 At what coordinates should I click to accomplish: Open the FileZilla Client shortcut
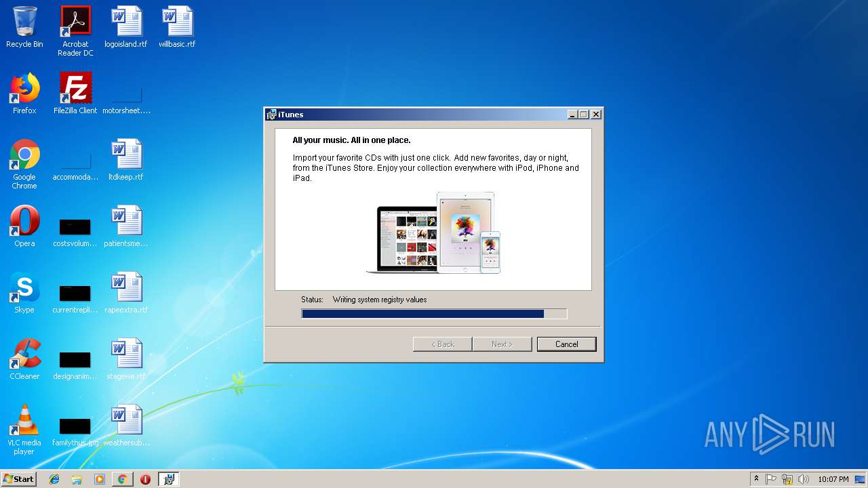(x=75, y=94)
